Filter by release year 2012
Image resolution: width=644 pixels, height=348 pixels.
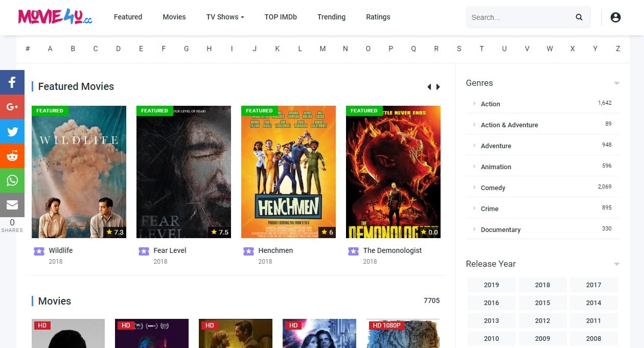point(543,320)
